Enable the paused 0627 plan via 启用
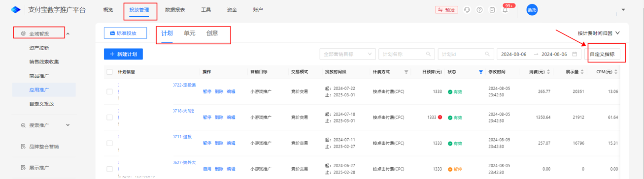 [207, 169]
